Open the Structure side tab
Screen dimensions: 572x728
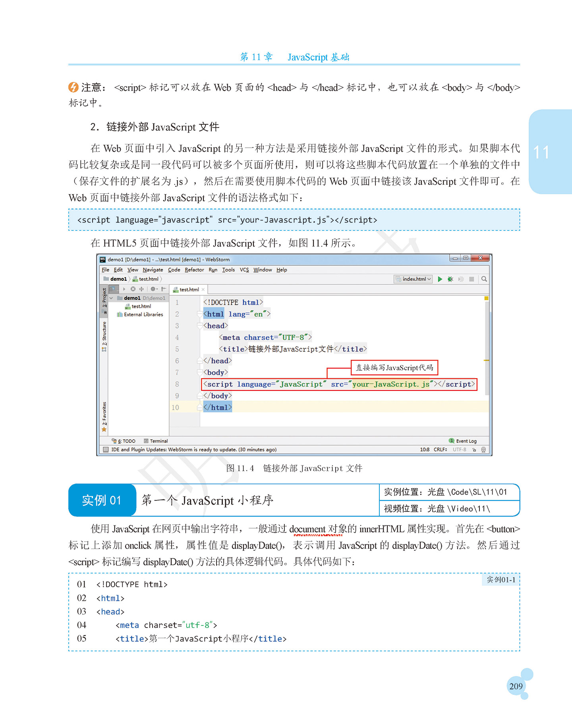pyautogui.click(x=104, y=336)
